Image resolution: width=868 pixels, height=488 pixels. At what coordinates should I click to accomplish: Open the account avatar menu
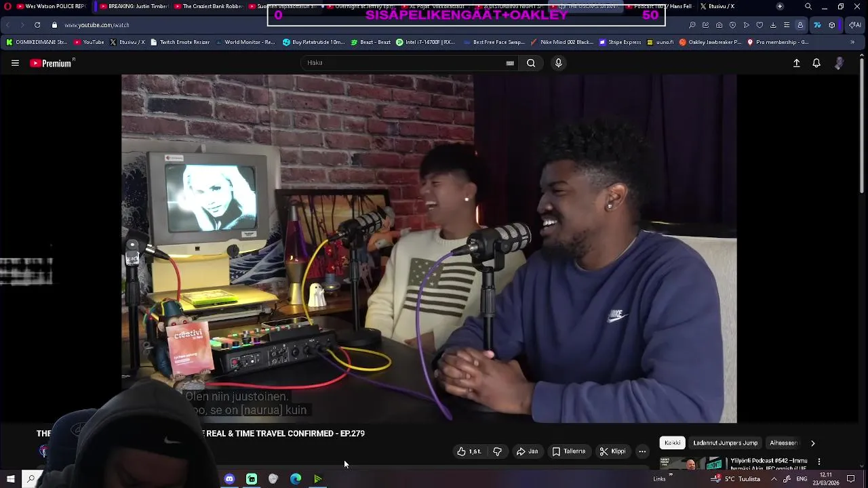[x=840, y=63]
